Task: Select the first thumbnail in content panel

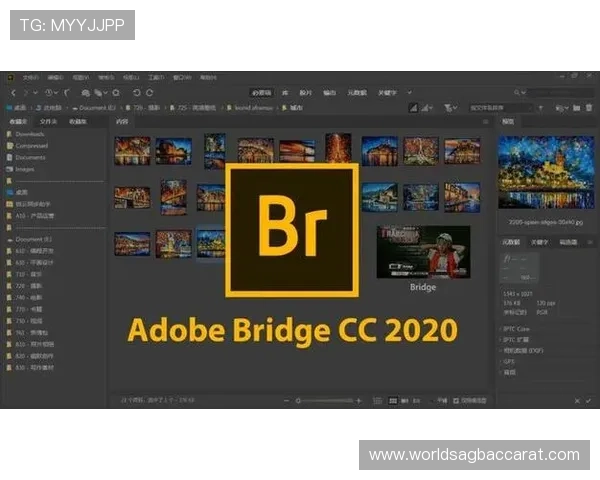Action: click(132, 150)
